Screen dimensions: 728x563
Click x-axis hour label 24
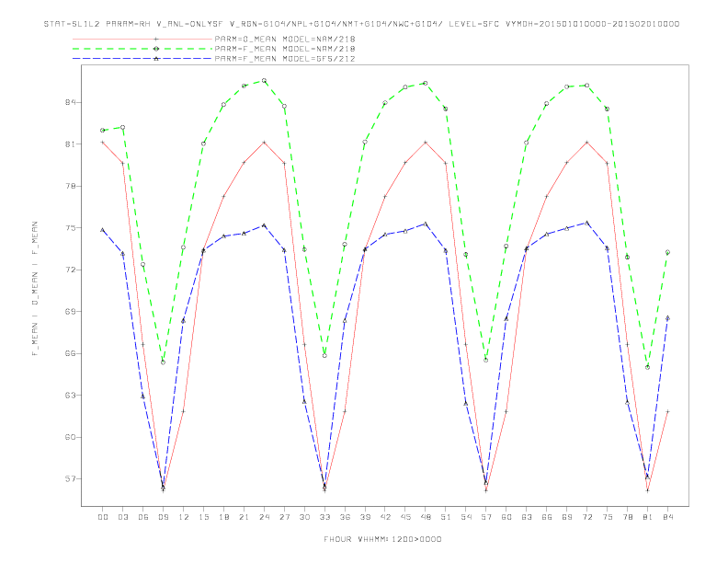pos(264,517)
